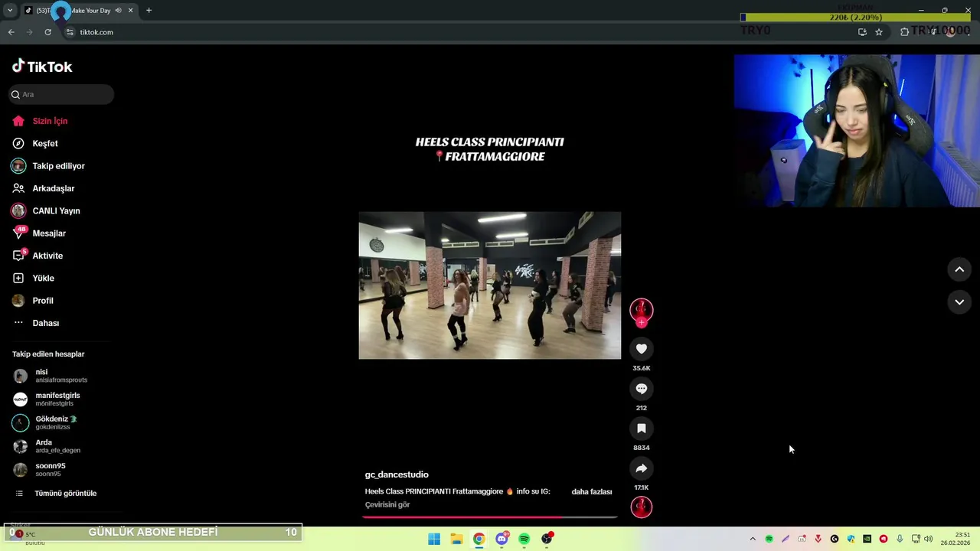Open the Aktivite notifications
Image resolution: width=980 pixels, height=551 pixels.
[x=38, y=256]
